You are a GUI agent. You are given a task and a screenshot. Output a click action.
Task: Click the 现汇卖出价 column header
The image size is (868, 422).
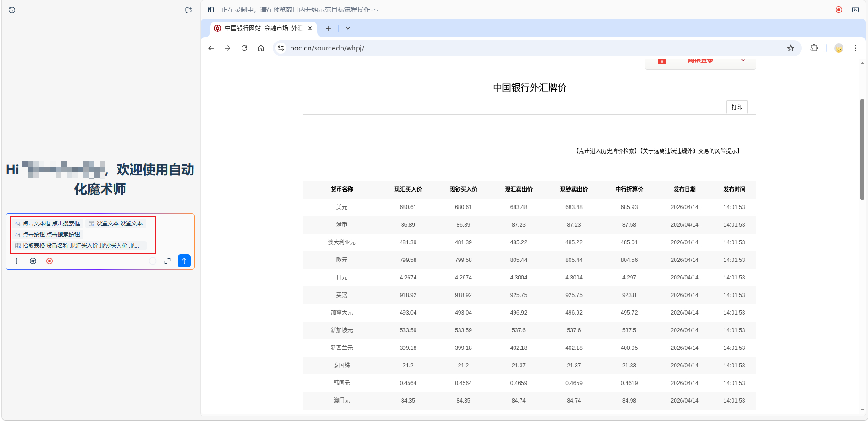[x=519, y=189]
